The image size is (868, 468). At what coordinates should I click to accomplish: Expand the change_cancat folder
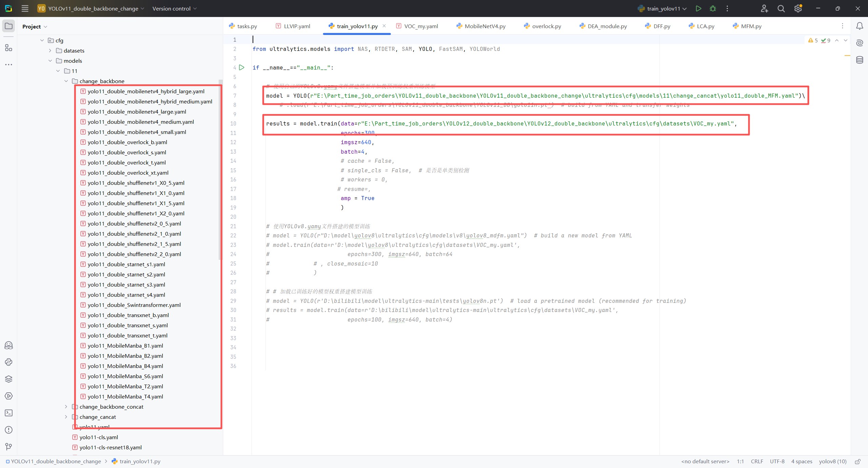tap(66, 417)
